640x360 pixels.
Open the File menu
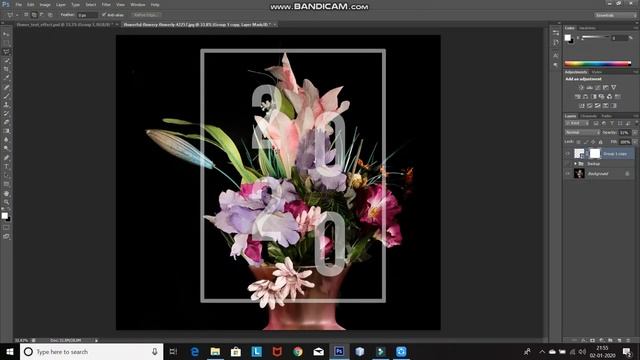(19, 5)
